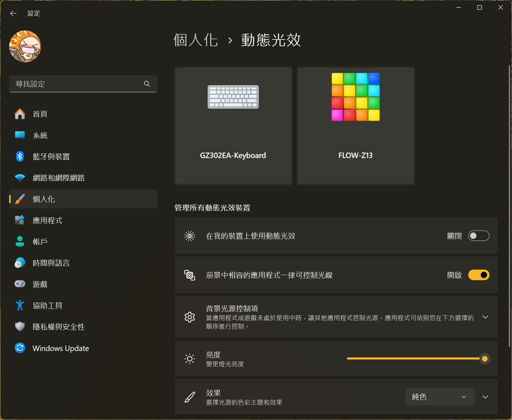Image resolution: width=512 pixels, height=420 pixels.
Task: Open GZ302EA-Keyboard device card
Action: pos(233,126)
